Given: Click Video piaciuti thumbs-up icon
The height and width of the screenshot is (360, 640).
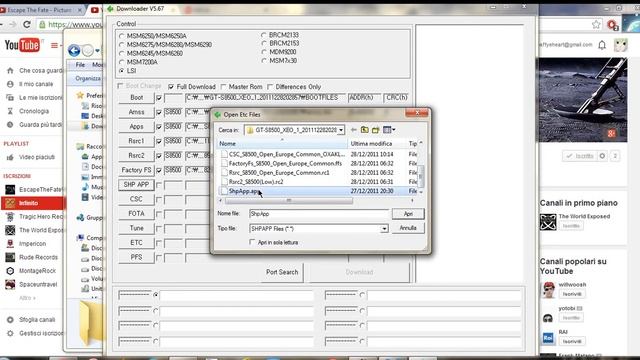Looking at the screenshot, I should point(10,157).
